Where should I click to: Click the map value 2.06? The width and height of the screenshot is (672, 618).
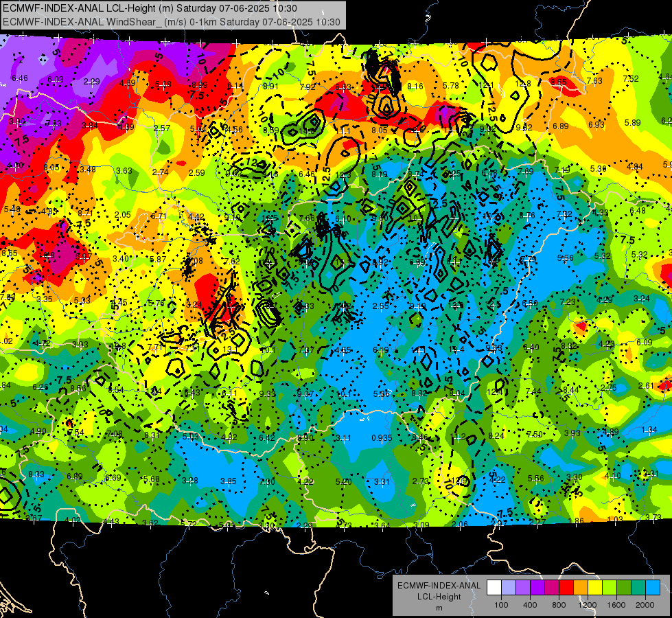460,524
